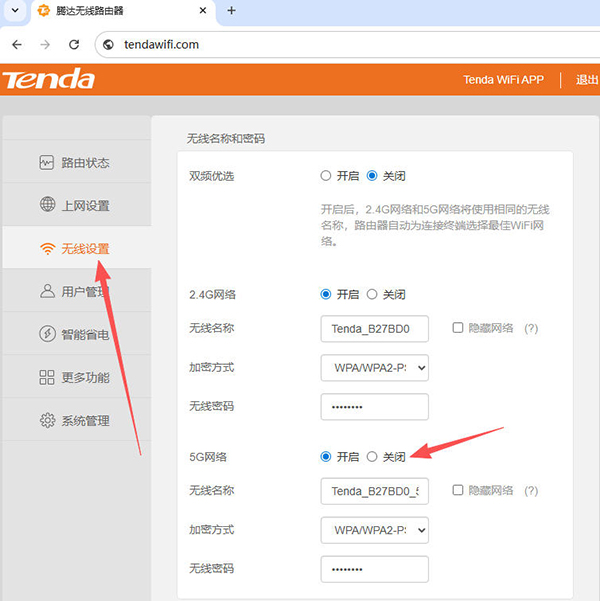Check 隐藏网络 for 2.4G network
The width and height of the screenshot is (600, 601).
458,328
